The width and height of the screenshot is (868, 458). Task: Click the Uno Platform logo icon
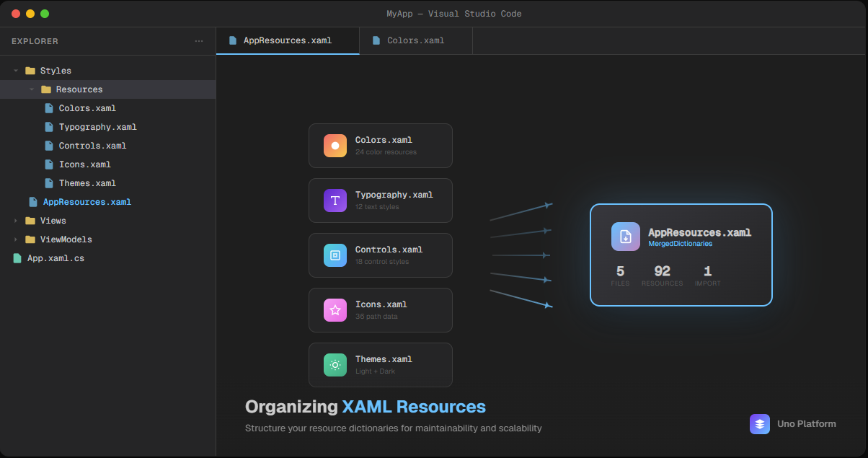[x=760, y=424]
